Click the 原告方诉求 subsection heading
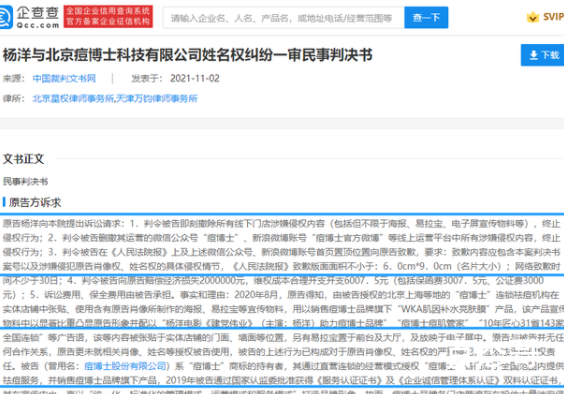Image resolution: width=564 pixels, height=394 pixels. pyautogui.click(x=35, y=202)
